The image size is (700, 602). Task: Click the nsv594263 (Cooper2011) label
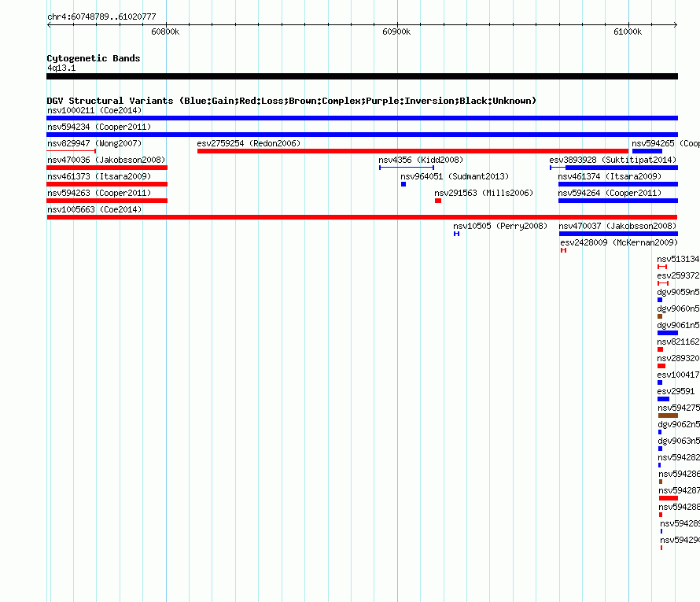[99, 193]
